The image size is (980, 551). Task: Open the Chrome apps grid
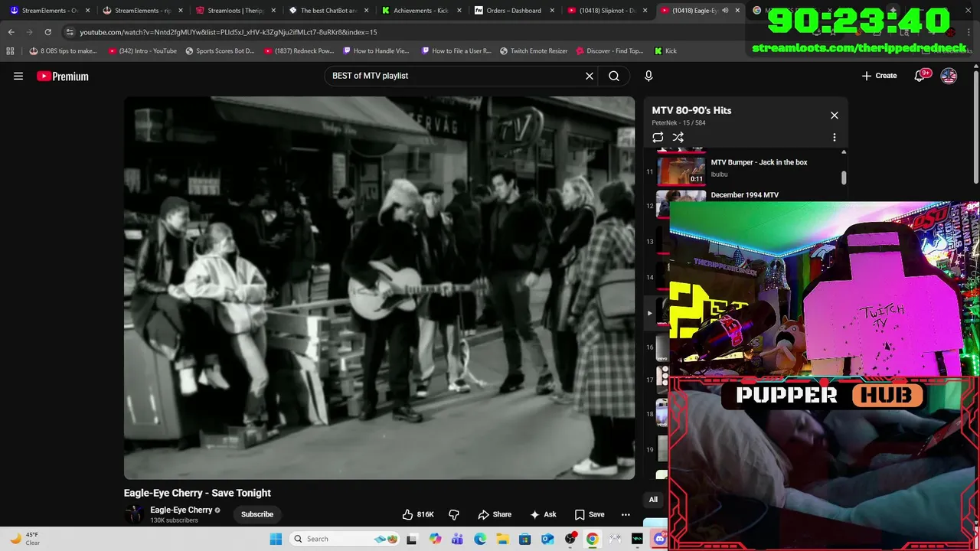click(10, 51)
